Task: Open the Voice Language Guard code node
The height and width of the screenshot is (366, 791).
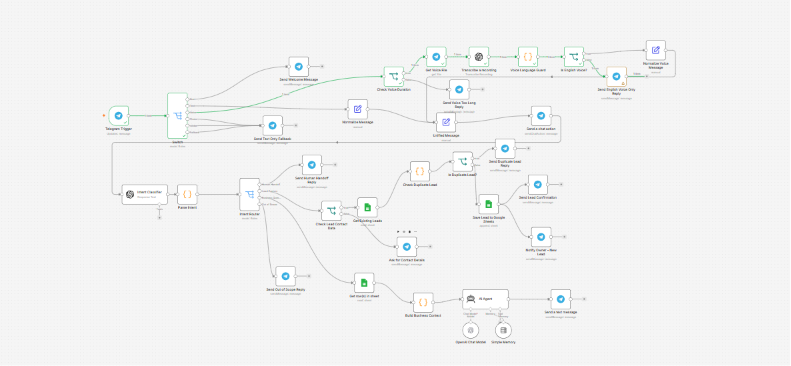Action: pyautogui.click(x=528, y=57)
